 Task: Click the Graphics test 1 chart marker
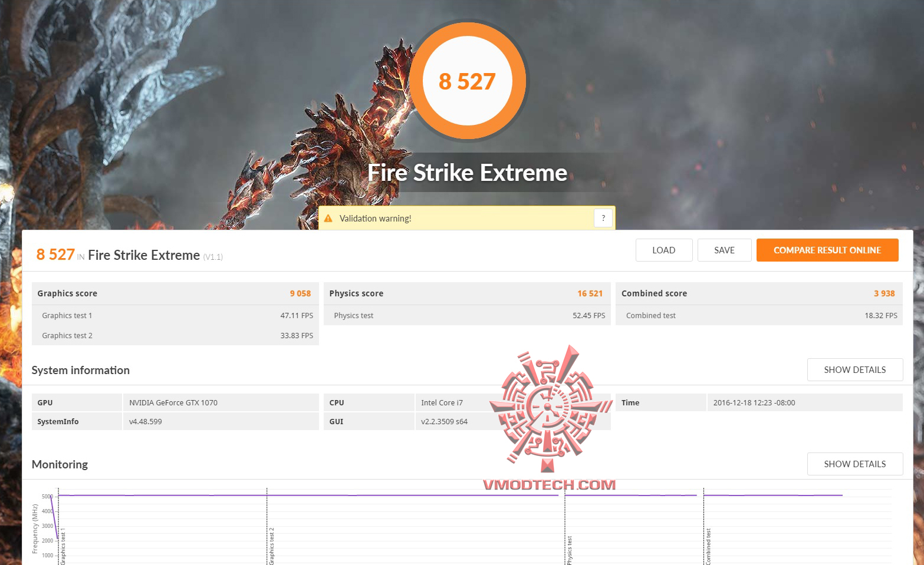tap(63, 548)
